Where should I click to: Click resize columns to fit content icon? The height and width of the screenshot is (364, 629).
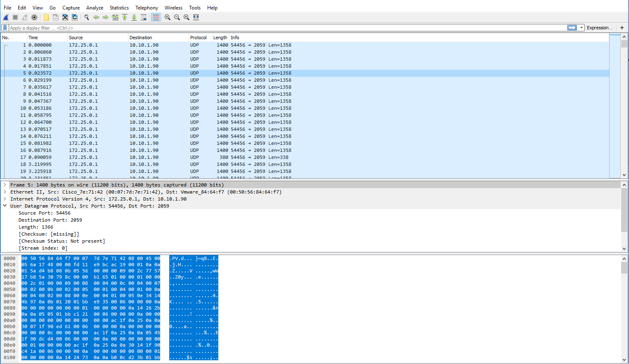[196, 17]
